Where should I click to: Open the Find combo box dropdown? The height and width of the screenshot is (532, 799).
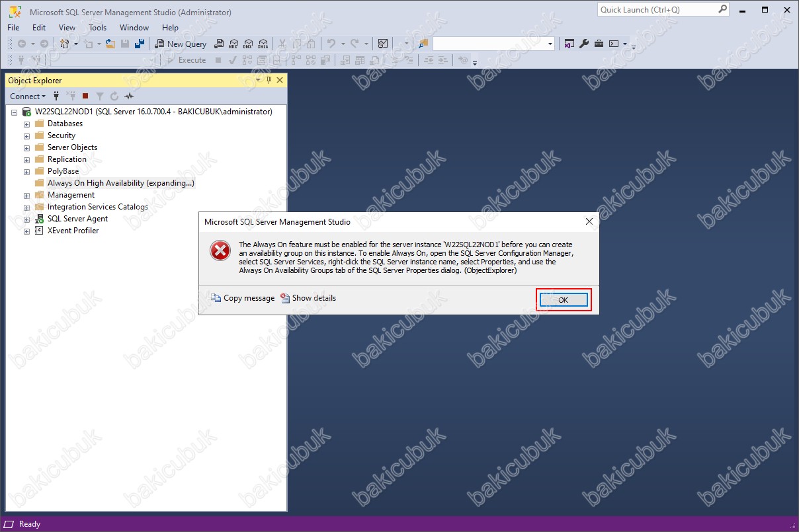550,44
